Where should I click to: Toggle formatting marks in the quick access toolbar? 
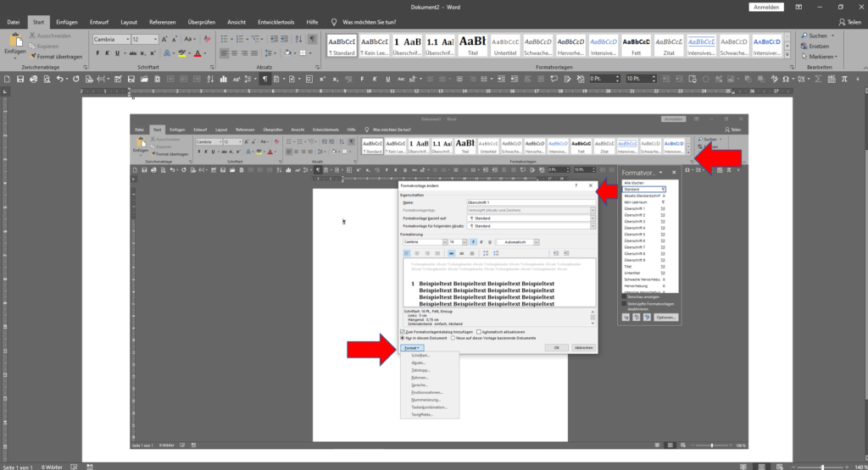click(x=264, y=79)
